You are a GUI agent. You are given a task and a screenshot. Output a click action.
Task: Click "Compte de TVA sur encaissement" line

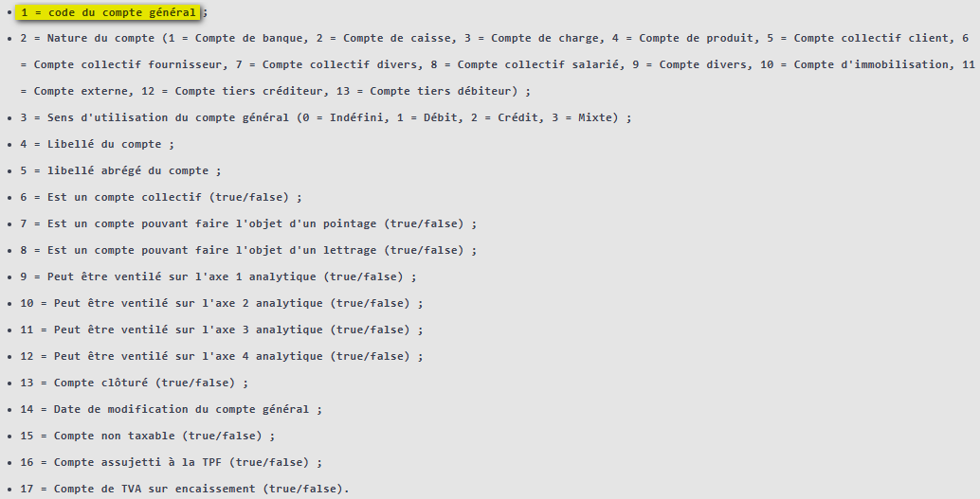coord(185,489)
